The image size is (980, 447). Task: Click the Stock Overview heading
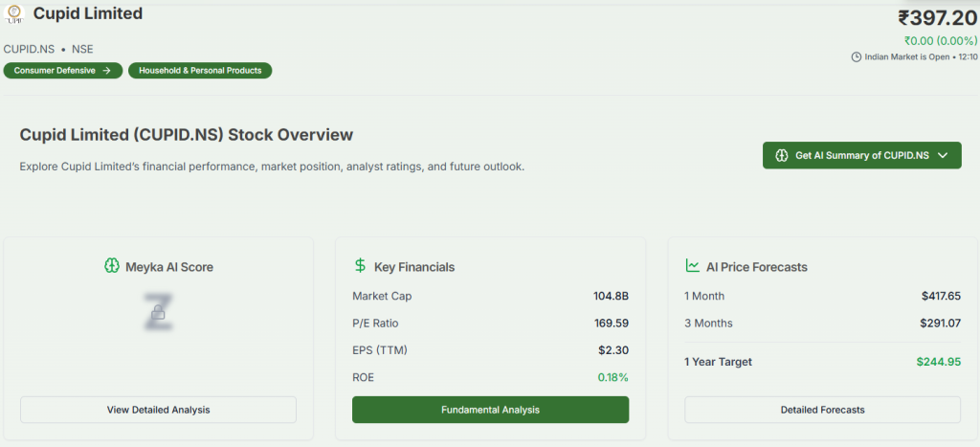187,135
